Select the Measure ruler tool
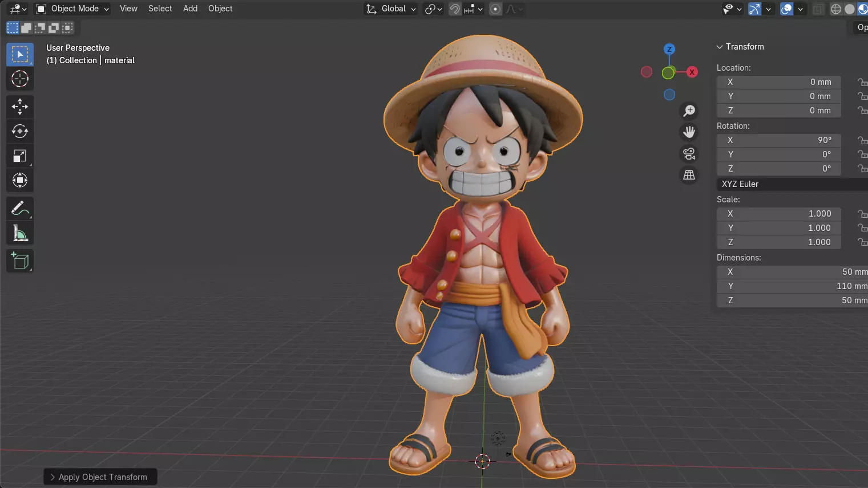Screen dimensions: 868x488 [x=20, y=233]
